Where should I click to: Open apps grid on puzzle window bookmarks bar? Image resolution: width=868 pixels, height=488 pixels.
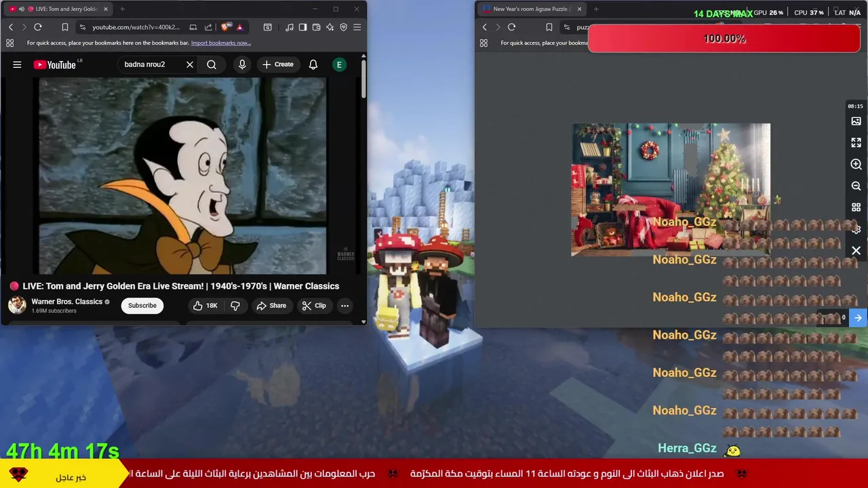(484, 43)
